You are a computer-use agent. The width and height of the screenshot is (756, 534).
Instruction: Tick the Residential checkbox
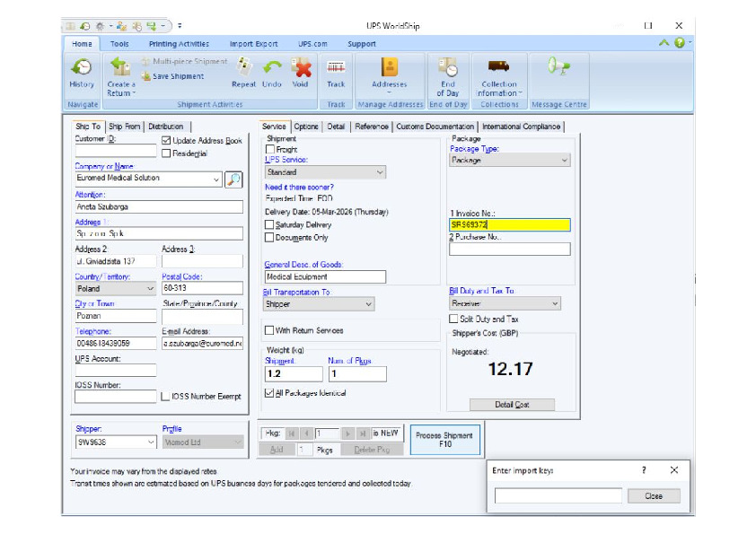[167, 153]
